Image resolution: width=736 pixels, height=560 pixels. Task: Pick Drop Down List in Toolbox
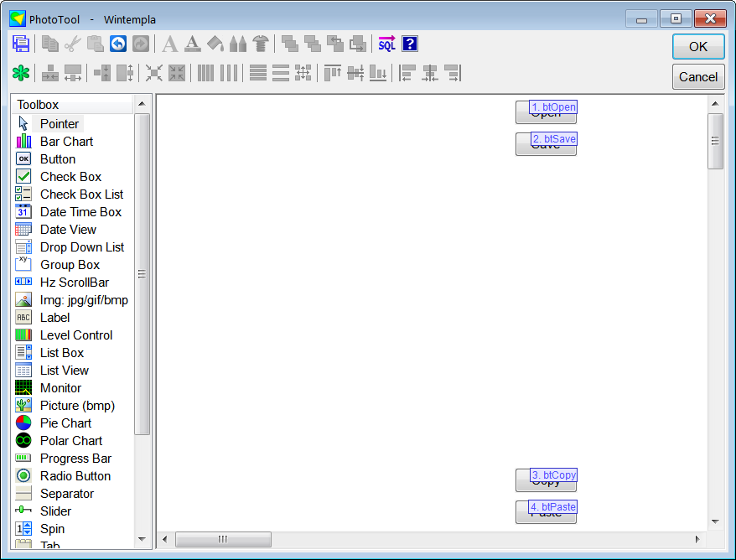[x=81, y=247]
